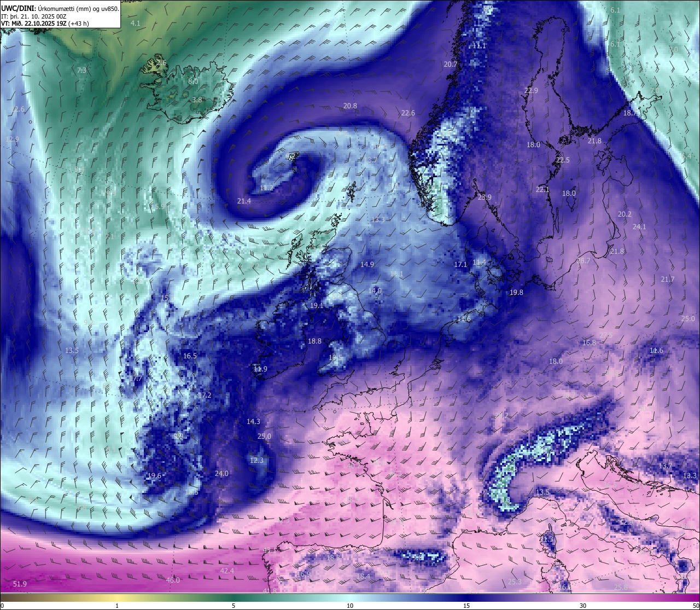Click the 42.4 value near Portugal
This screenshot has width=700, height=610.
tap(227, 571)
